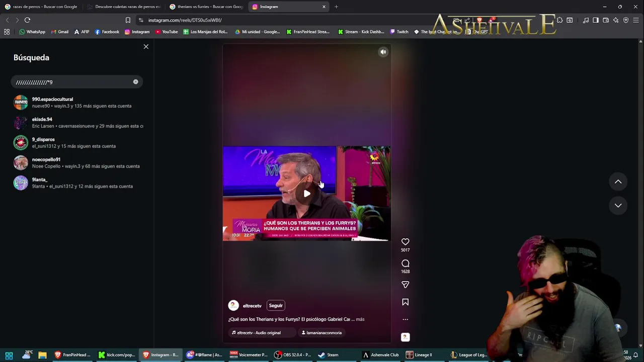Screen dimensions: 644x362
Task: Toggle browser sidebar panel icon
Action: [596, 20]
